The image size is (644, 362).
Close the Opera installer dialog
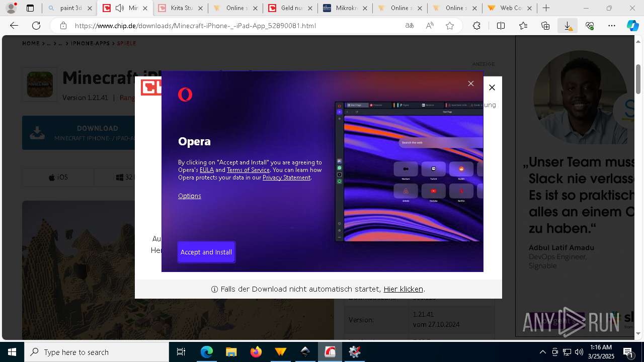point(471,83)
